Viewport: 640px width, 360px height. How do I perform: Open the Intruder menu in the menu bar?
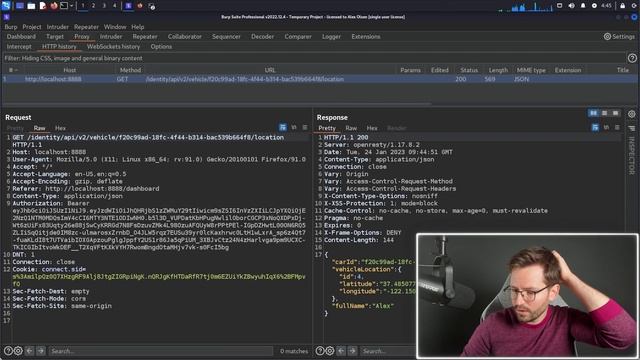pyautogui.click(x=58, y=27)
